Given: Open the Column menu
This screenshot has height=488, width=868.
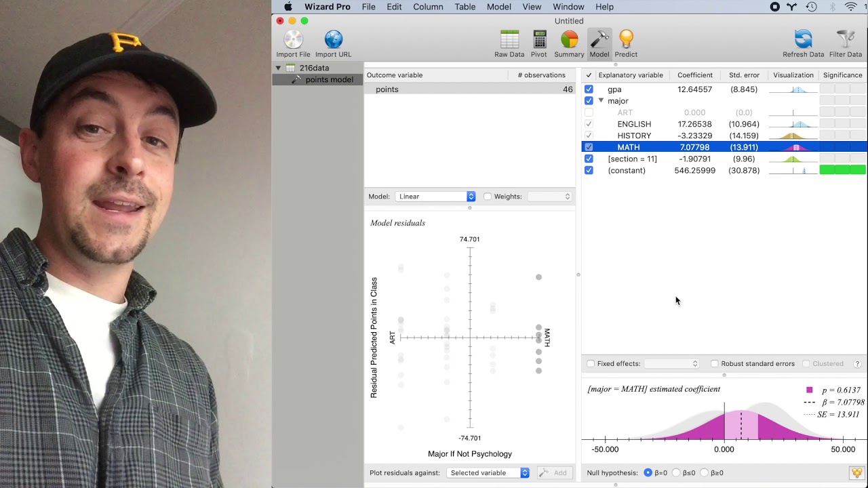Looking at the screenshot, I should [x=428, y=7].
